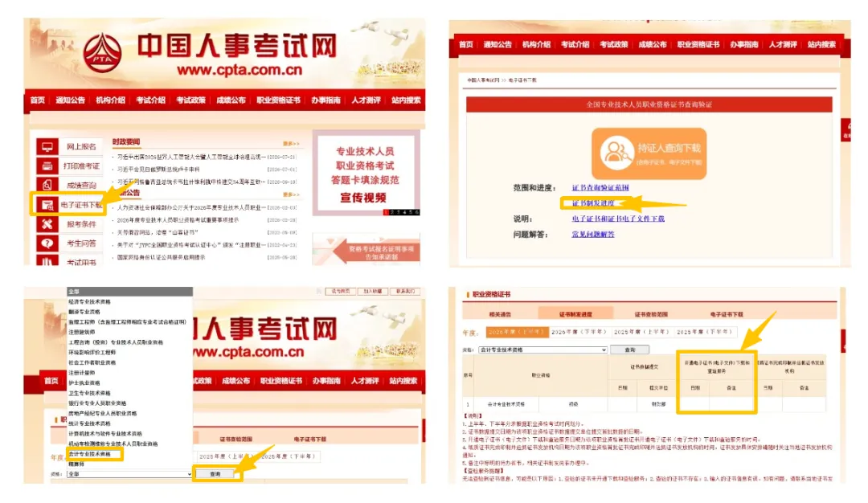Viewport: 868px width, 503px height.
Task: Select 2025年度（上半年） in bottom-right panel
Action: (642, 332)
